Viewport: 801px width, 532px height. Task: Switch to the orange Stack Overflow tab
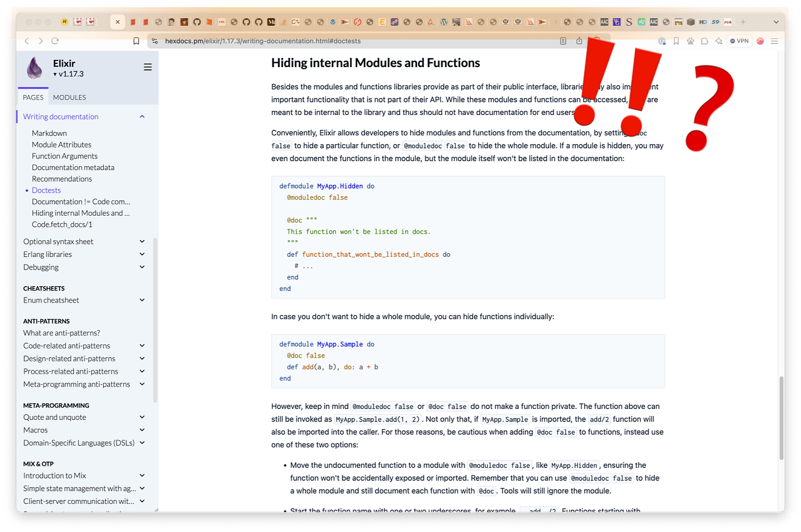point(283,22)
